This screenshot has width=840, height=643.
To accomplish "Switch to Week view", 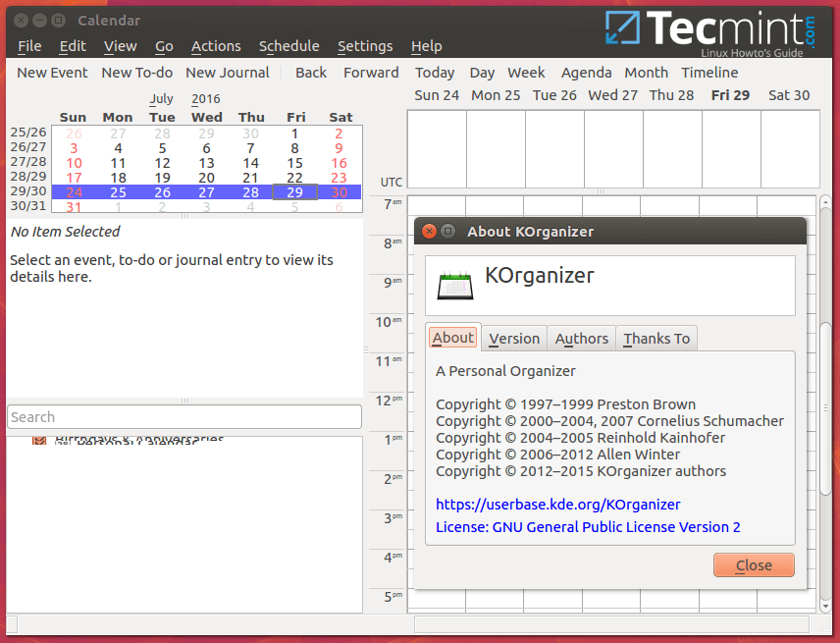I will pyautogui.click(x=526, y=73).
